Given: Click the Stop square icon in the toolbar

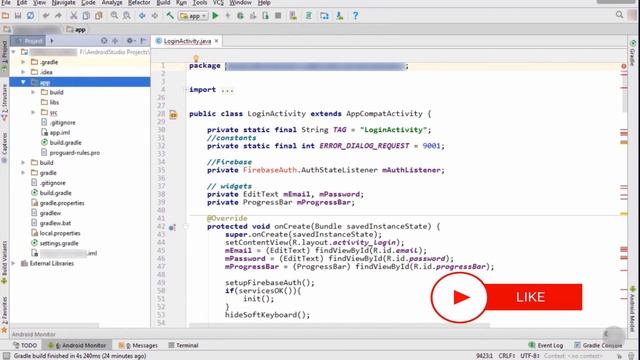Looking at the screenshot, I should coord(278,16).
